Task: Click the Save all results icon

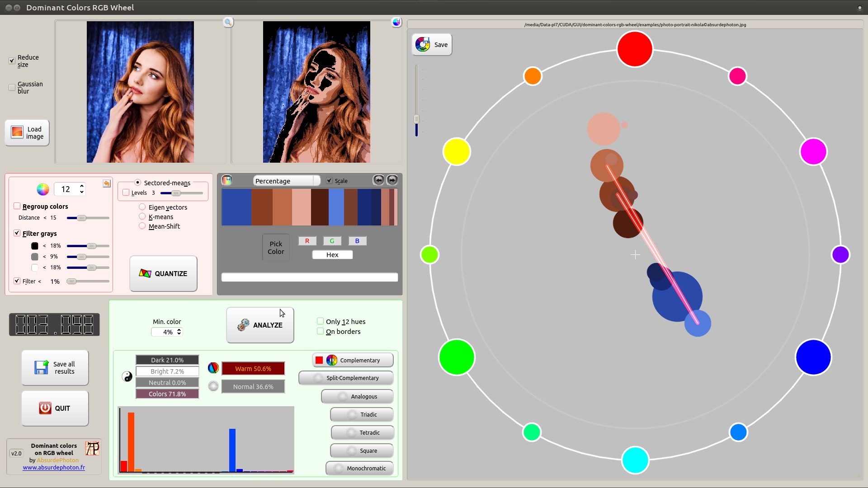Action: [41, 368]
